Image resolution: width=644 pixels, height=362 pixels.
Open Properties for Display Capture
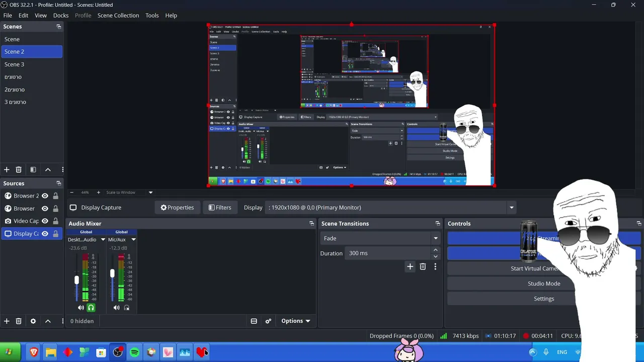point(177,208)
